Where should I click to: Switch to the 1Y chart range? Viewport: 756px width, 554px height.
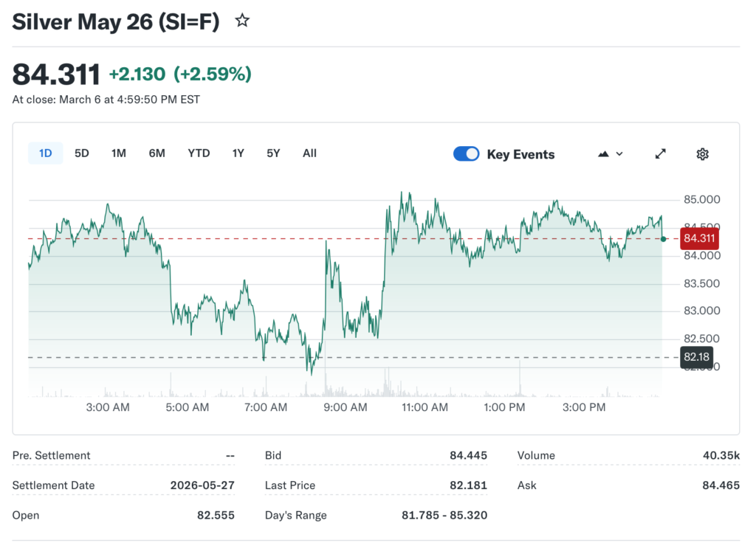[238, 153]
